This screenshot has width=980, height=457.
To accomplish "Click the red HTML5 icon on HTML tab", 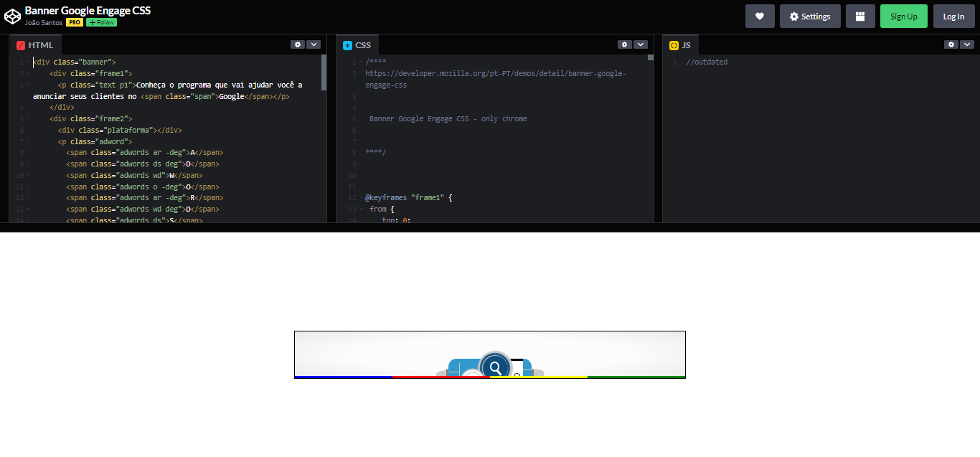I will [x=20, y=44].
